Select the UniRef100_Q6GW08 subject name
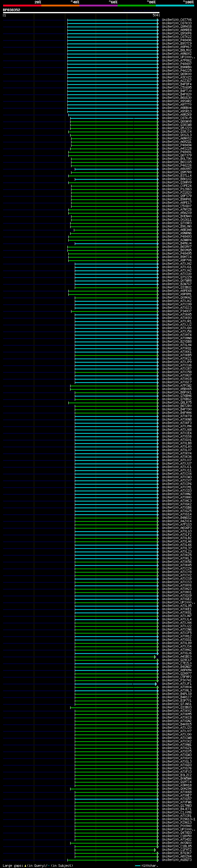The height and width of the screenshot is (868, 197). point(176,121)
